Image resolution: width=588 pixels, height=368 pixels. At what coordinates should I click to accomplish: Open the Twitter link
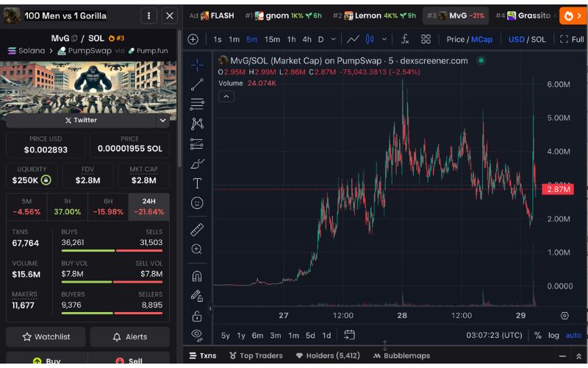81,120
